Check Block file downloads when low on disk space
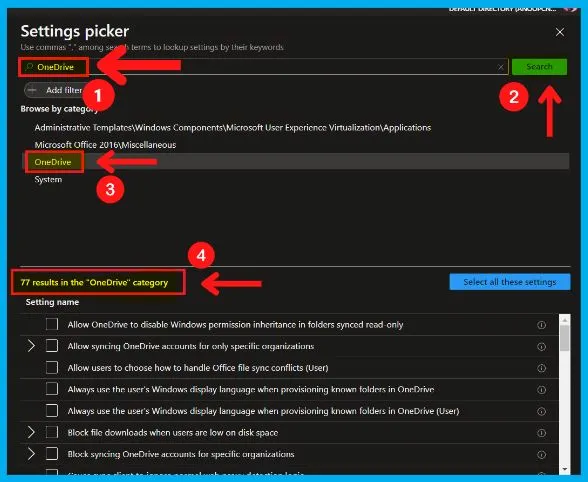 point(52,432)
